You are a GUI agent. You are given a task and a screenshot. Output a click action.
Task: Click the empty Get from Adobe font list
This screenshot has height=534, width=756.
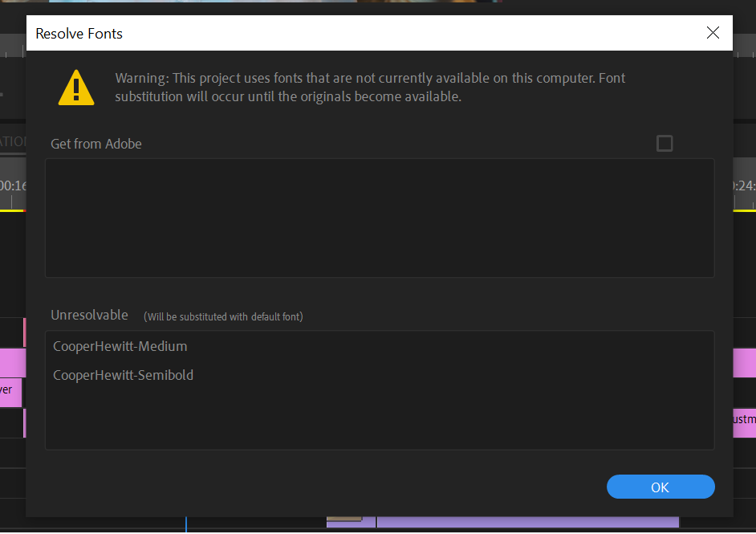coord(380,218)
